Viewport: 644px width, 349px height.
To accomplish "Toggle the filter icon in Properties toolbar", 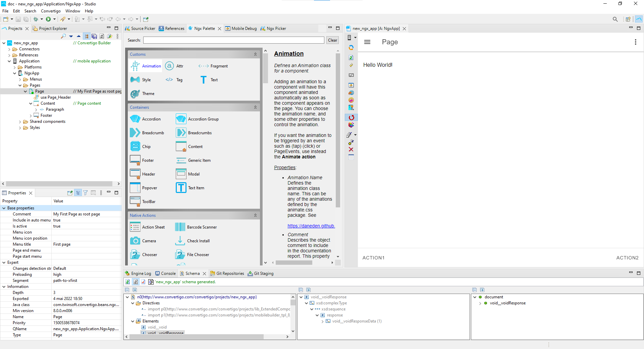I will [x=86, y=193].
